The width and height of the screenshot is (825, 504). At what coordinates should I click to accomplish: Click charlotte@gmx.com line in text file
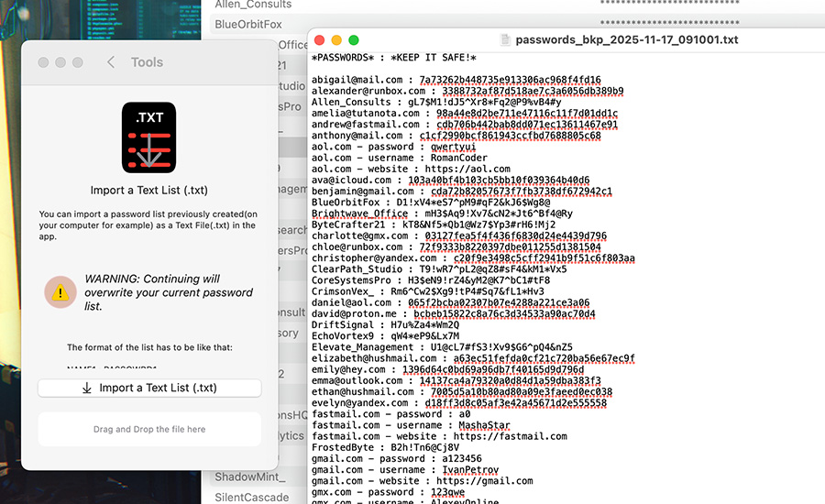click(459, 236)
